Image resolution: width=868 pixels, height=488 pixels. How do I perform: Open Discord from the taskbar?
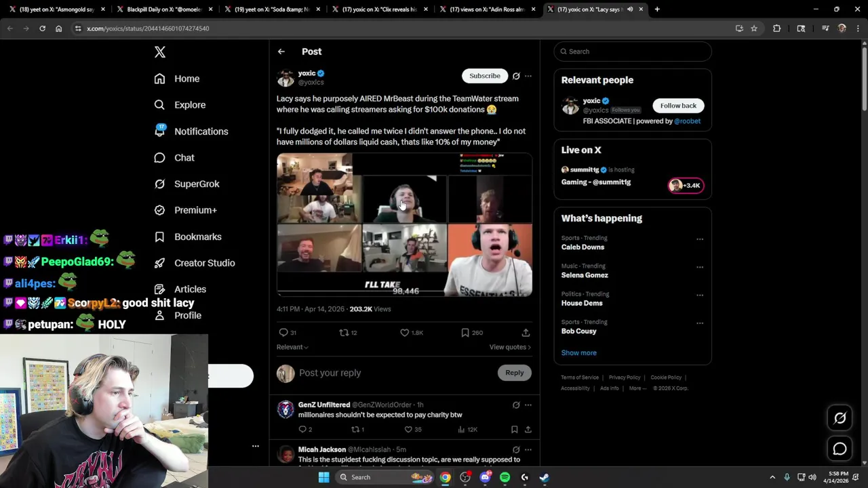click(x=485, y=477)
